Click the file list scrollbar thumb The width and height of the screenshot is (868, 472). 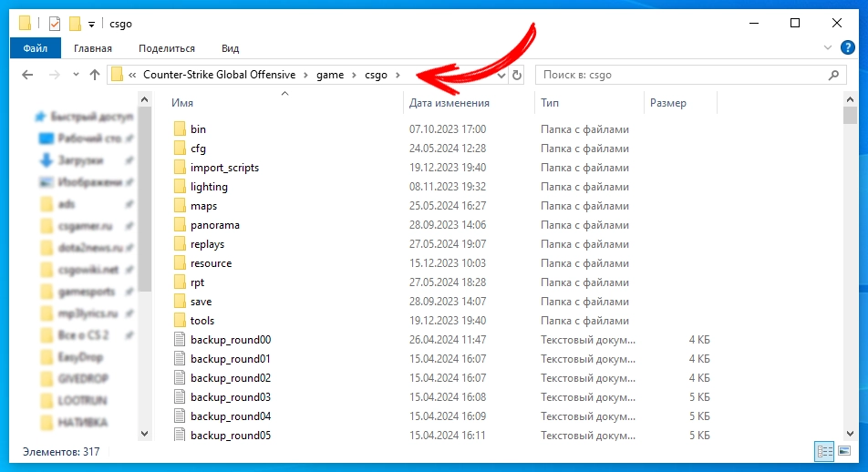coord(851,115)
